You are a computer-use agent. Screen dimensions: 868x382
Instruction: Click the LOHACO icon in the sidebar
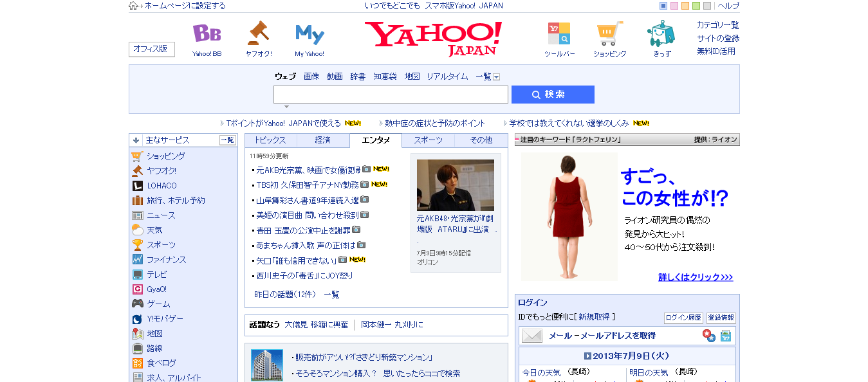pos(137,186)
